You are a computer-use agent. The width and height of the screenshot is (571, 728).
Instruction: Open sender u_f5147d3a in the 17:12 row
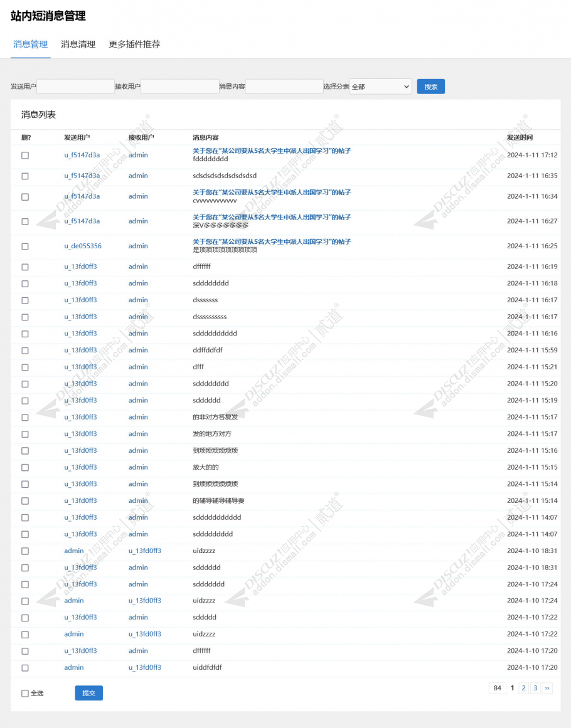(x=82, y=155)
